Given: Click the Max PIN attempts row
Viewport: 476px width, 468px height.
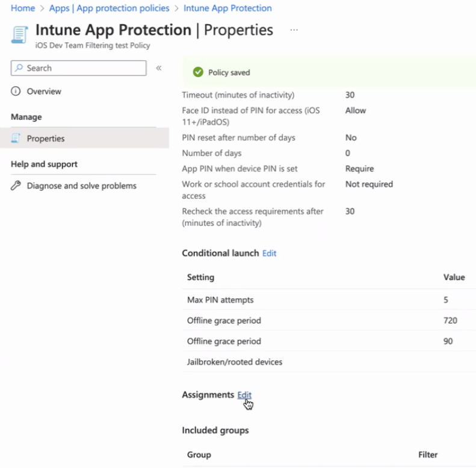Looking at the screenshot, I should [x=329, y=300].
